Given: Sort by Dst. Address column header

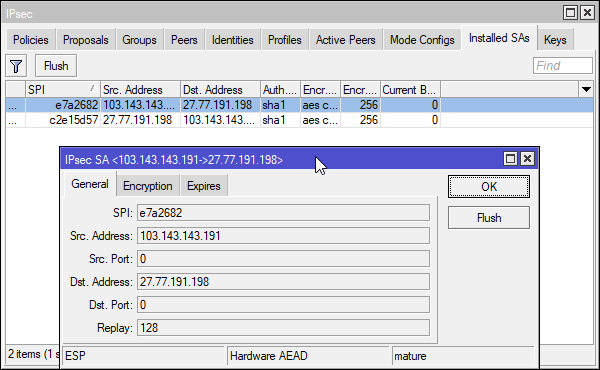Looking at the screenshot, I should [220, 90].
